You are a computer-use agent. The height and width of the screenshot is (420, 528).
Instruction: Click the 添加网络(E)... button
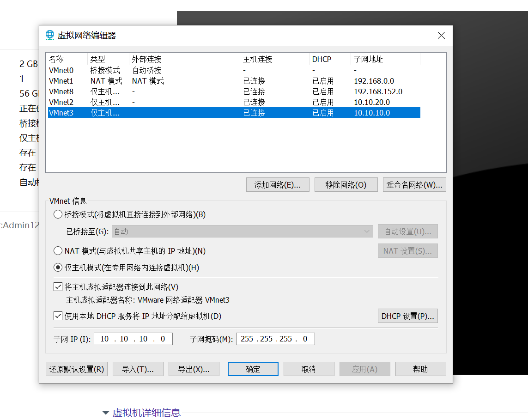[278, 184]
